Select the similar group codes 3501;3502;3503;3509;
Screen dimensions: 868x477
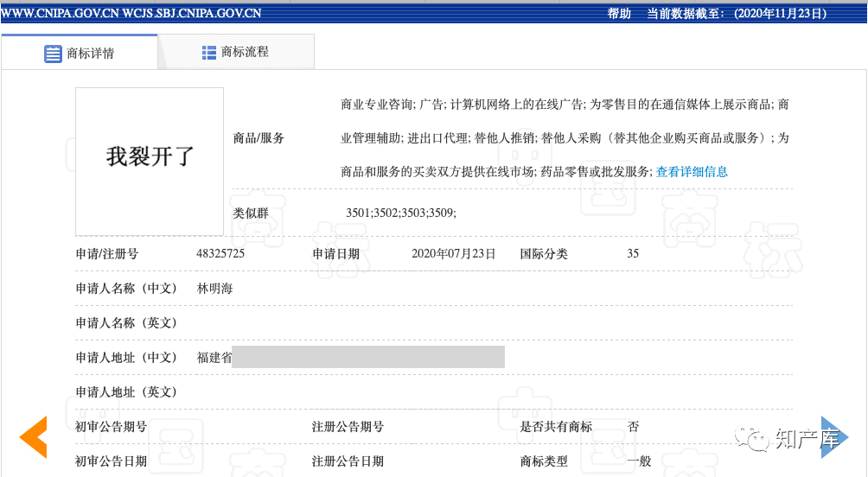[401, 213]
